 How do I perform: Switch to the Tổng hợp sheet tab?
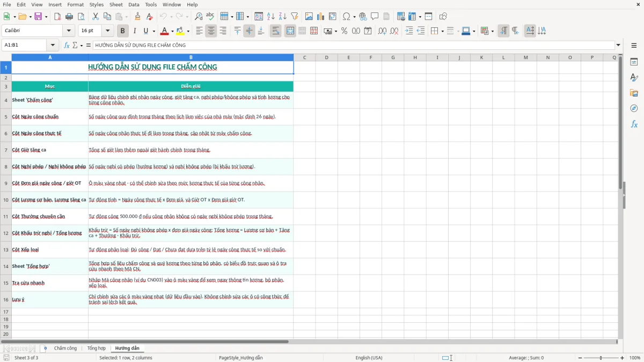click(97, 349)
